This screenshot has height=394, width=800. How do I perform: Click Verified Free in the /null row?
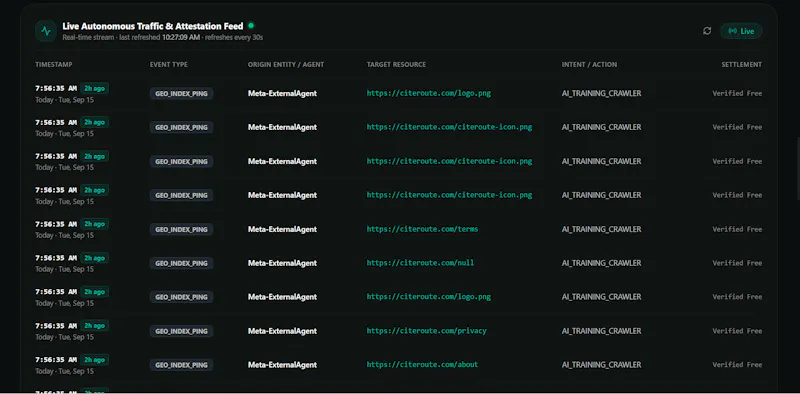point(737,263)
